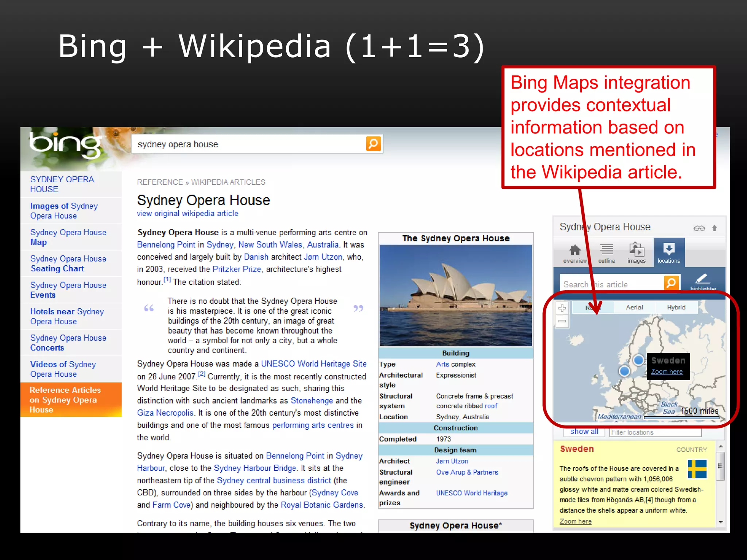Click the Sydney Cove link

tap(335, 493)
